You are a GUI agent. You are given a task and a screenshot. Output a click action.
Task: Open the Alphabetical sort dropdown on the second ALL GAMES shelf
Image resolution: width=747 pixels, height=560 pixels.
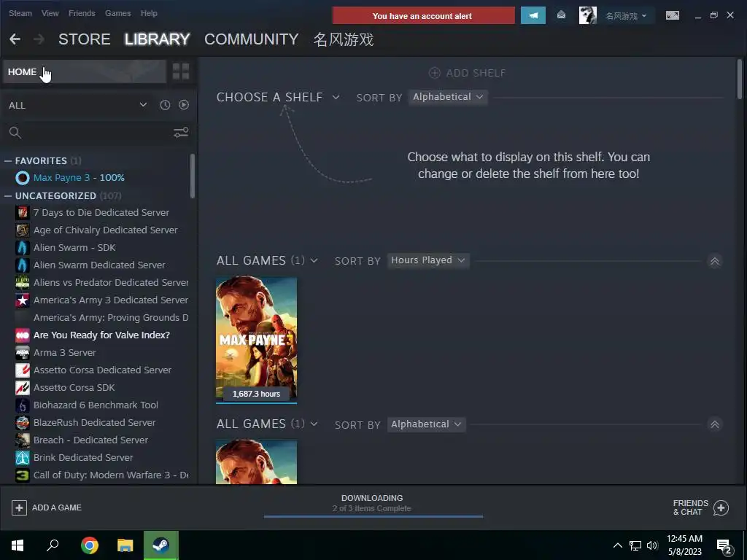point(426,424)
